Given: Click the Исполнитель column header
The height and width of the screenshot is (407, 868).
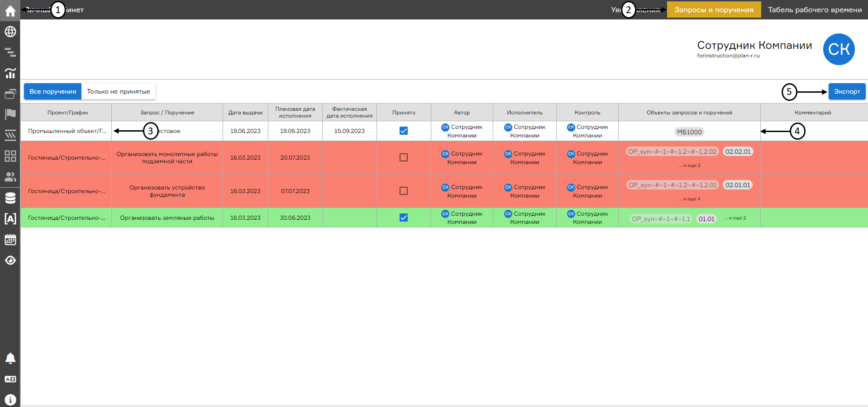Looking at the screenshot, I should coord(525,113).
